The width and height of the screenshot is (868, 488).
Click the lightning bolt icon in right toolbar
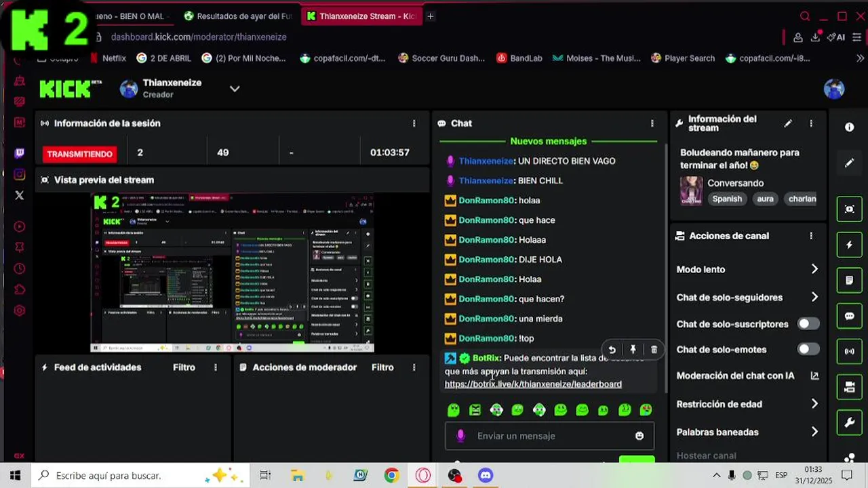pyautogui.click(x=849, y=245)
